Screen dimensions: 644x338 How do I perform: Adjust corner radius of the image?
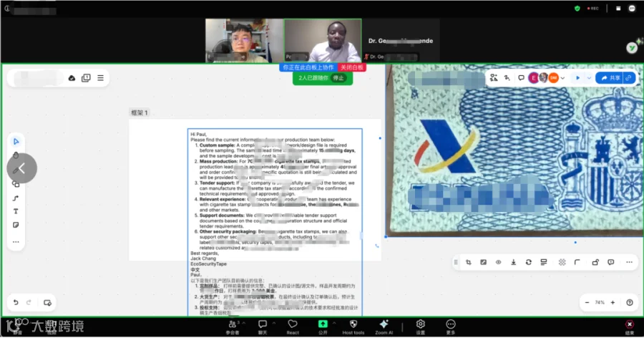(x=577, y=262)
